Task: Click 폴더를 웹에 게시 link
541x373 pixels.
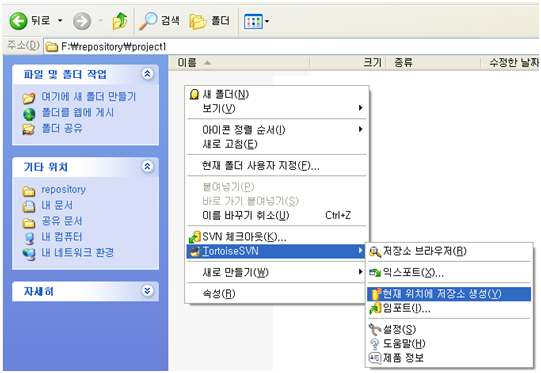Action: click(x=78, y=112)
